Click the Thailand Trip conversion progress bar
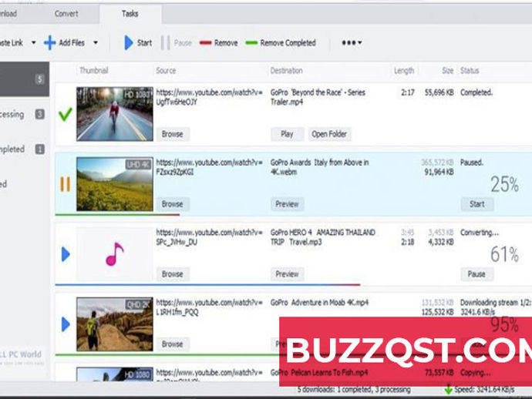Viewport: 532px width, 399px height. pos(207,285)
